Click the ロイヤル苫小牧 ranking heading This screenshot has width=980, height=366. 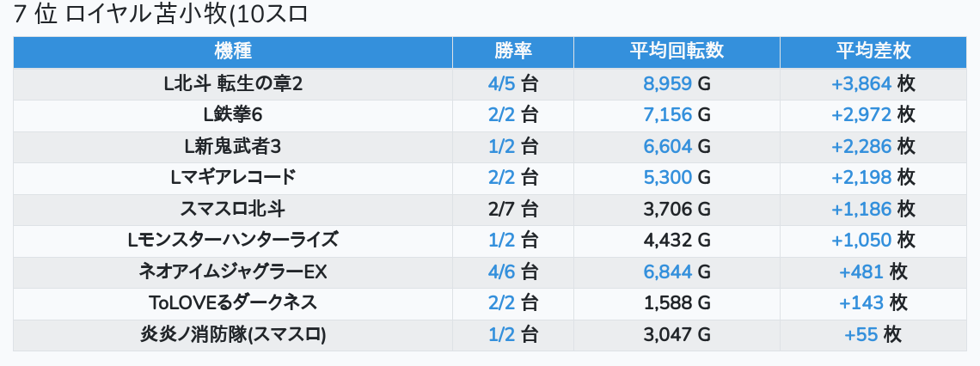(162, 15)
